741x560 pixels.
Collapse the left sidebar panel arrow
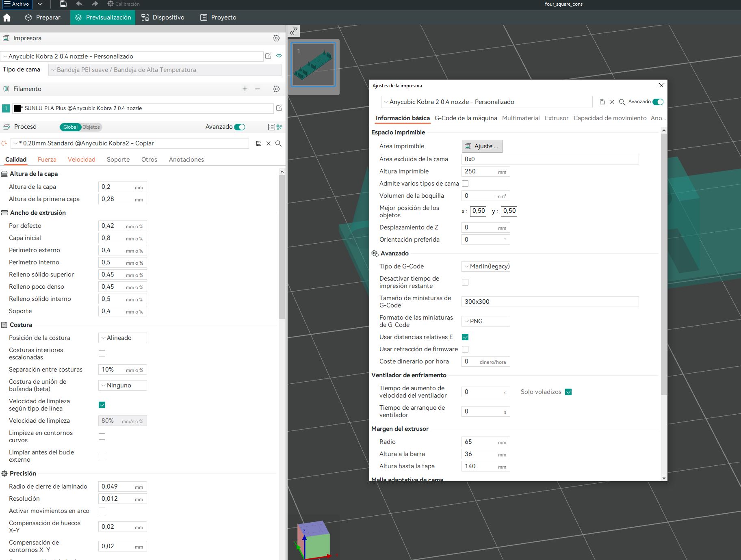pyautogui.click(x=294, y=31)
